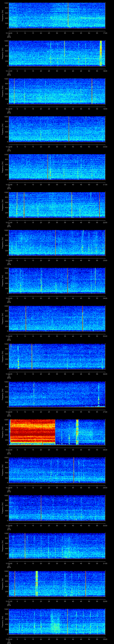Click the "10:25:00" time label
114x644 pixels.
point(9,374)
